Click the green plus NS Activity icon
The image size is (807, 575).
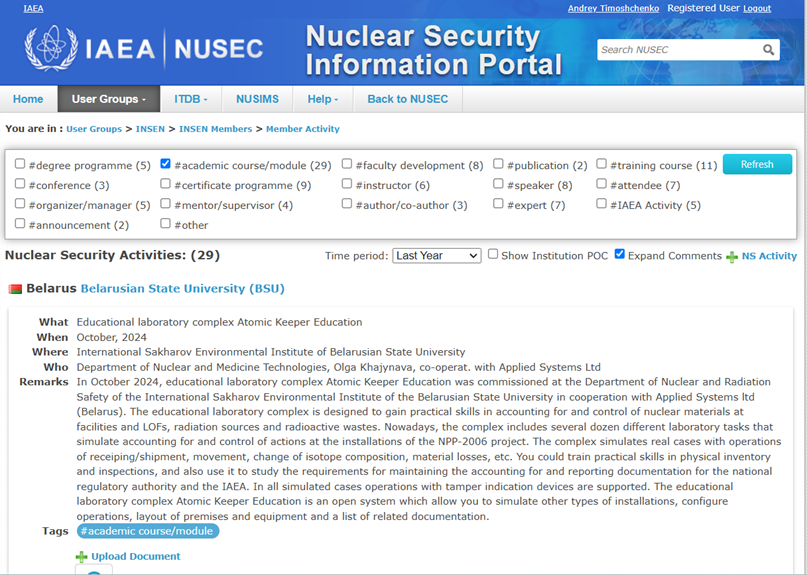point(731,256)
